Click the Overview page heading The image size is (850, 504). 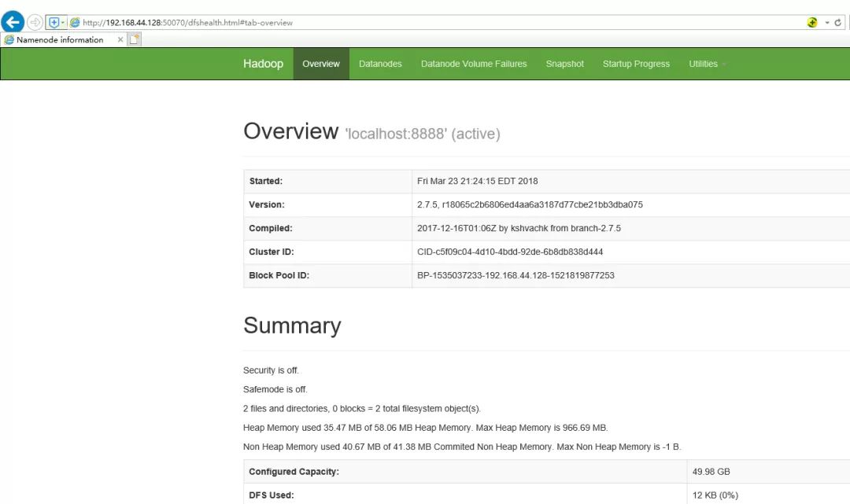[x=290, y=131]
